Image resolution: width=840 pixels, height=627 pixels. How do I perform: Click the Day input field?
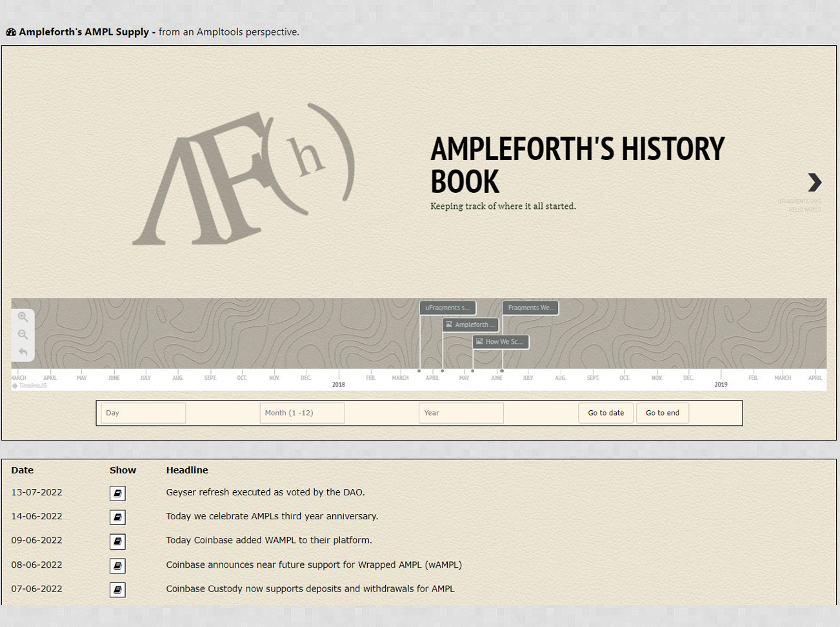pos(143,413)
